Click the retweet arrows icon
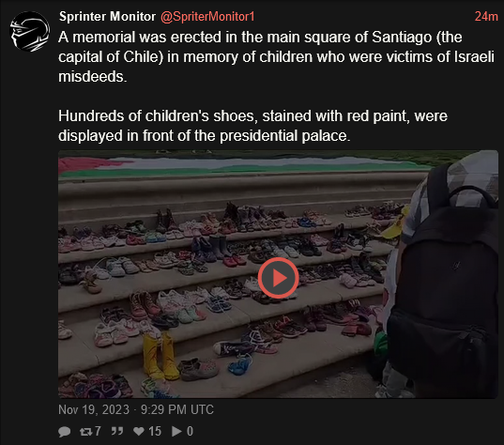The height and width of the screenshot is (445, 504). pyautogui.click(x=85, y=431)
